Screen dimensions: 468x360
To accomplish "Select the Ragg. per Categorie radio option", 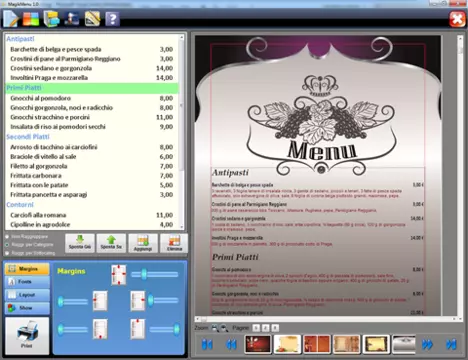I will [x=7, y=245].
